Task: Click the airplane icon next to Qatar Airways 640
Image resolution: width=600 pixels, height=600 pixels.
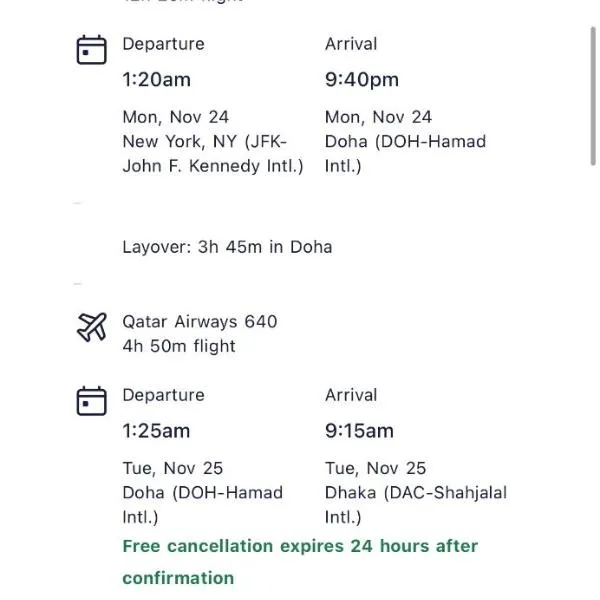Action: pos(91,327)
